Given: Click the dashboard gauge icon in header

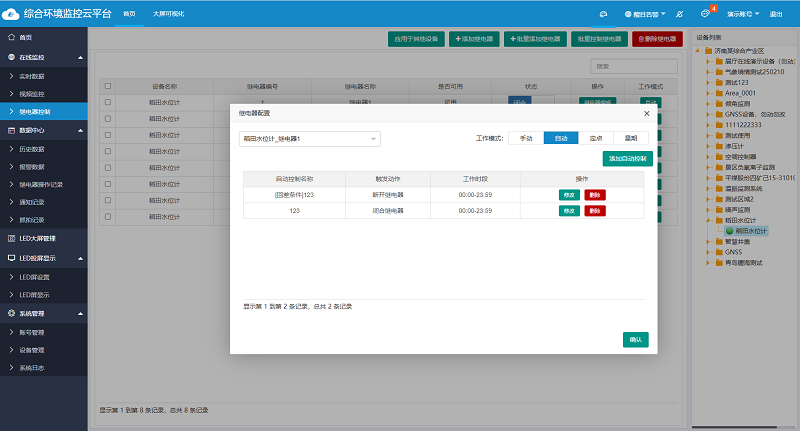Looking at the screenshot, I should click(x=603, y=15).
